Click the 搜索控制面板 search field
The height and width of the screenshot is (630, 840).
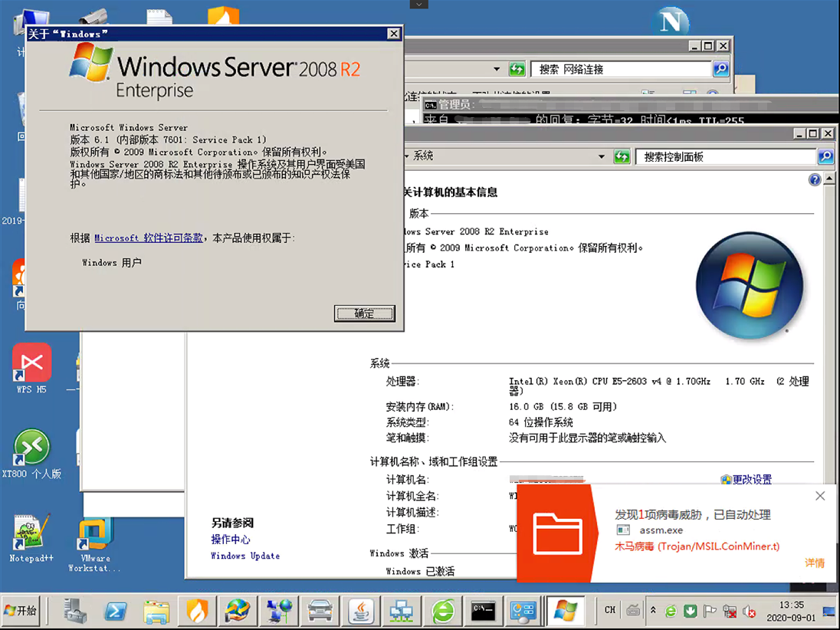point(726,157)
